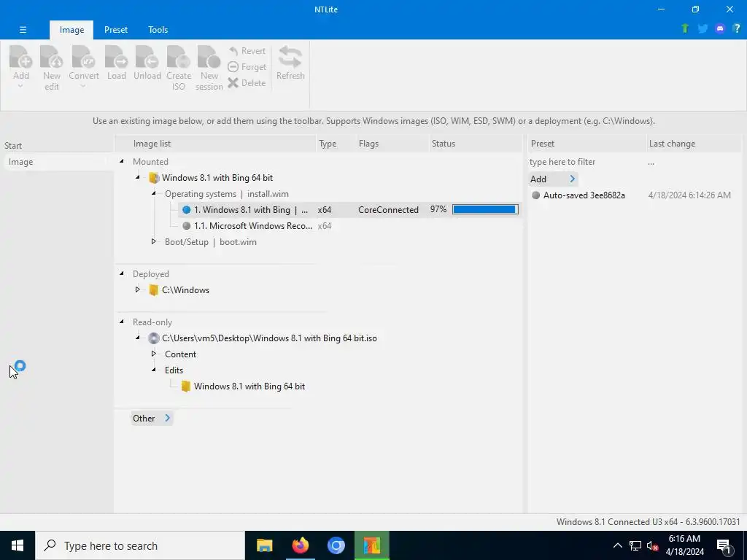Click the grey dot beside Auto-saved preset
Screen dimensions: 747x560
click(x=535, y=195)
